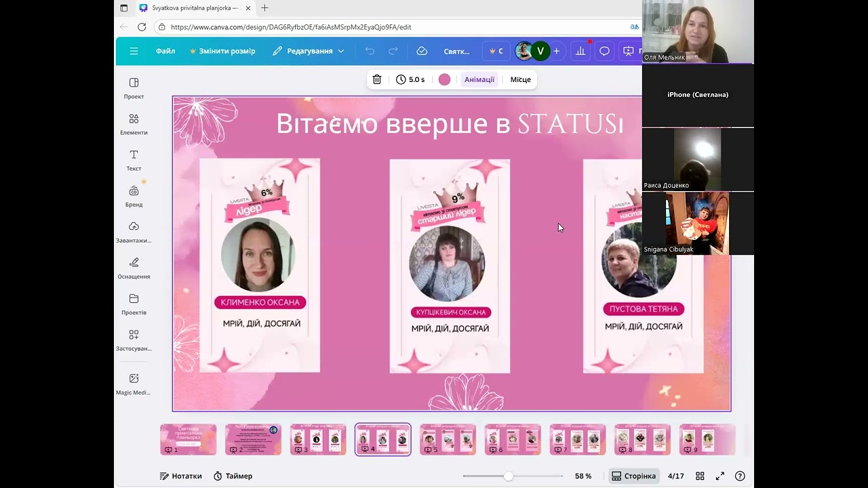Select page 3 thumbnail
Viewport: 868px width, 488px height.
[318, 439]
